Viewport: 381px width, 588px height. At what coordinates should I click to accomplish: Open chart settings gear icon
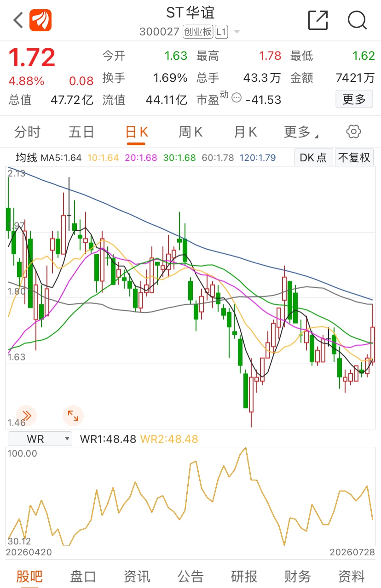pos(353,131)
